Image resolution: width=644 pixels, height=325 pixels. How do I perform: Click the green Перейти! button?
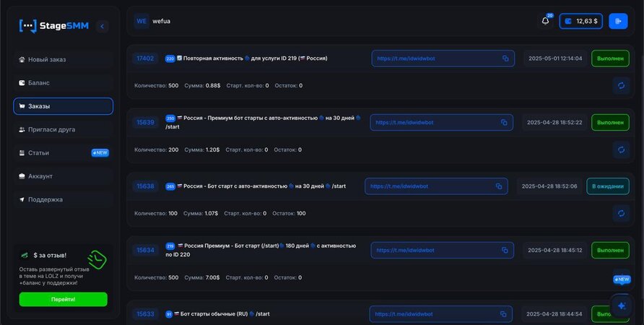pyautogui.click(x=63, y=299)
